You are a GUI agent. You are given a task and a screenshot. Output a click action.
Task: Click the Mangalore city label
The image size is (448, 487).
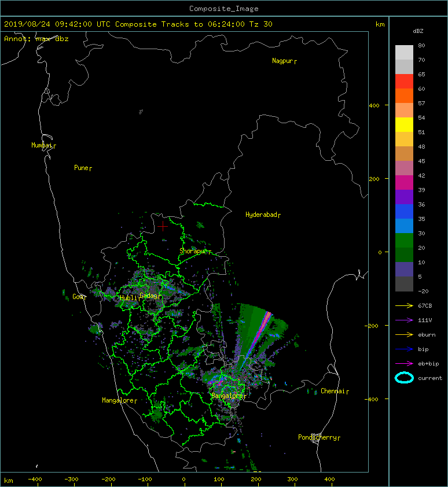[x=119, y=400]
